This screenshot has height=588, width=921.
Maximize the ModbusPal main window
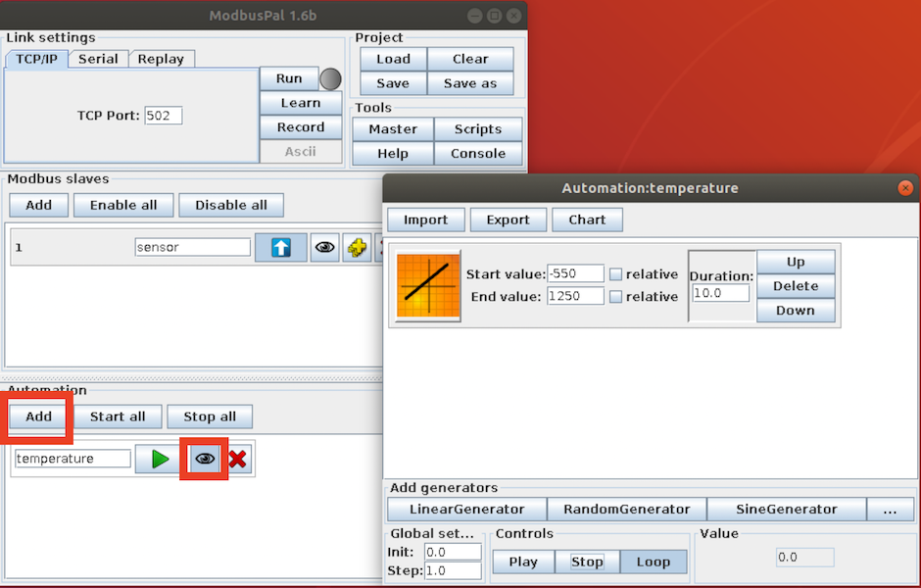click(x=495, y=16)
